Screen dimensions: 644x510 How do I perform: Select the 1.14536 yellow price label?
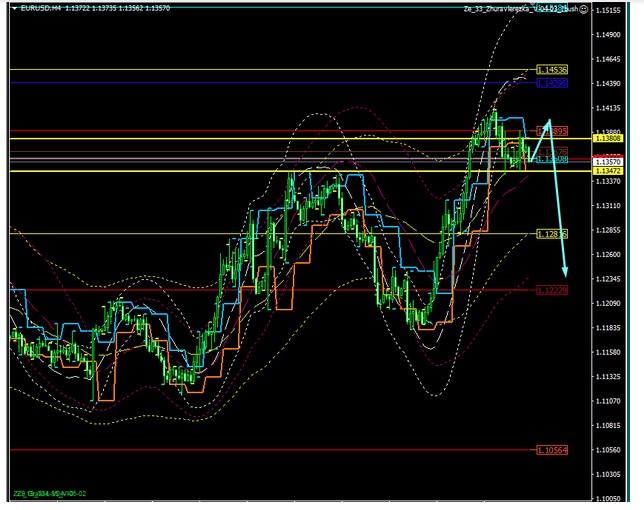[552, 70]
